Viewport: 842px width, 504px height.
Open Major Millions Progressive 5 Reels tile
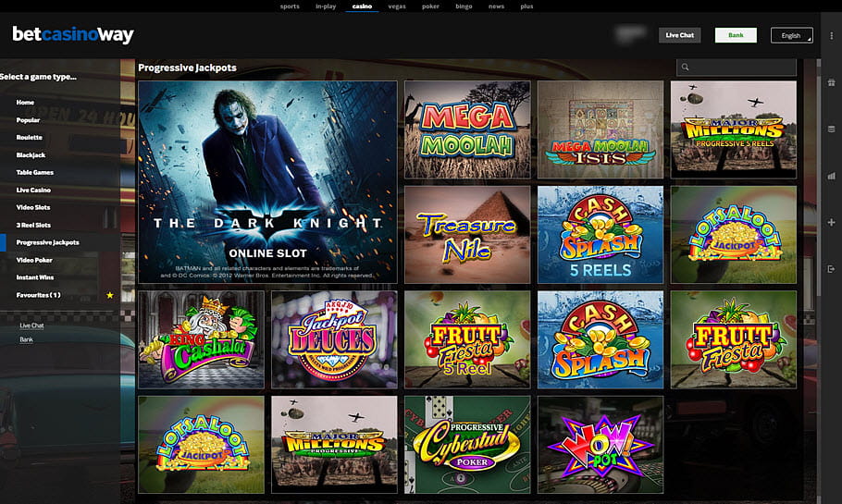734,129
